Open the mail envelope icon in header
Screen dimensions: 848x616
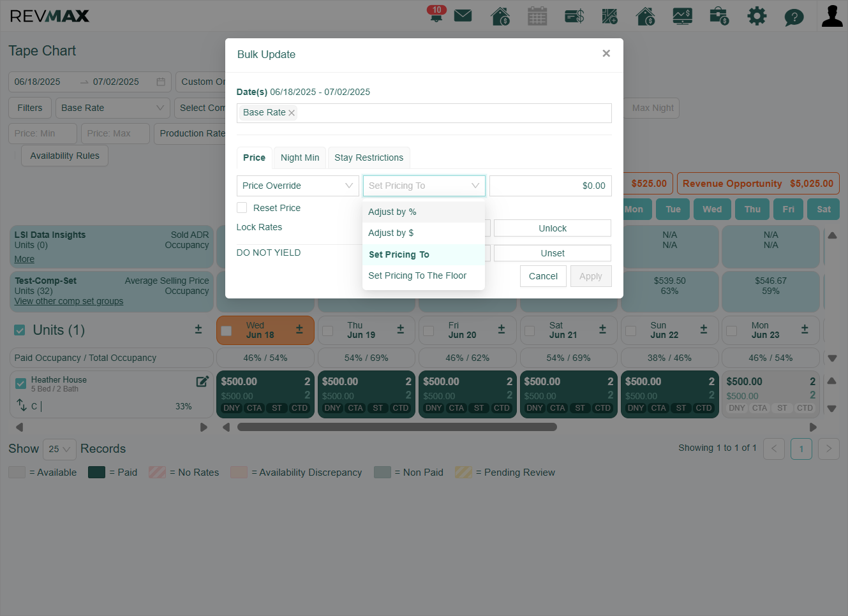click(463, 15)
